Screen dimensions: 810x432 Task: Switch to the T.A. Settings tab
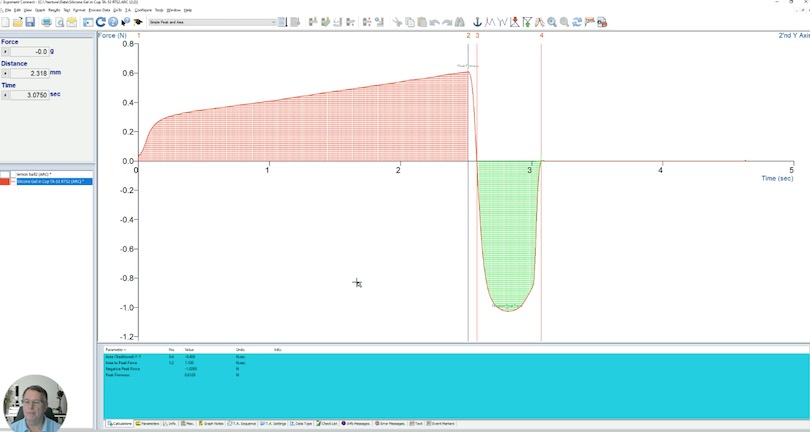coord(273,423)
